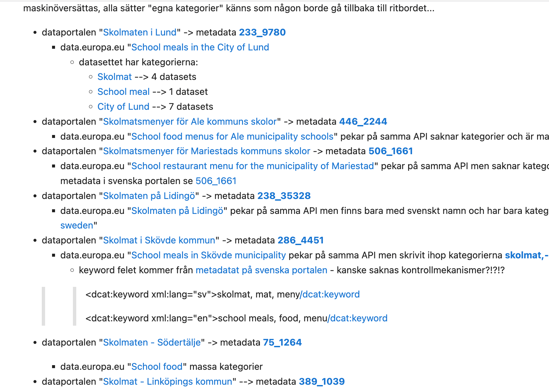Click metadata link 75_1264

coord(282,343)
